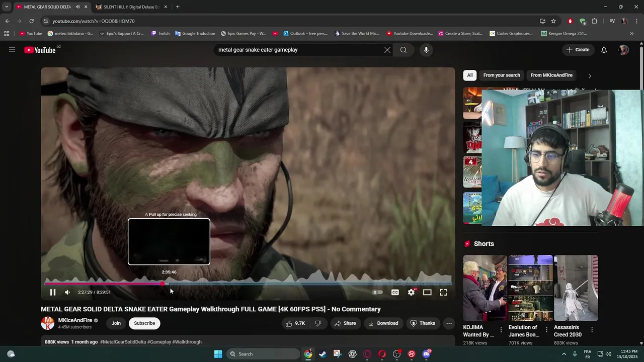Open more actions three-dot menu
The height and width of the screenshot is (362, 644).
pyautogui.click(x=449, y=323)
